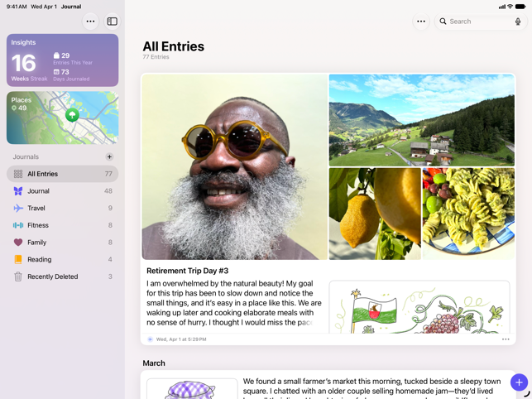Open the Travel airplane journal
The image size is (532, 399).
62,208
